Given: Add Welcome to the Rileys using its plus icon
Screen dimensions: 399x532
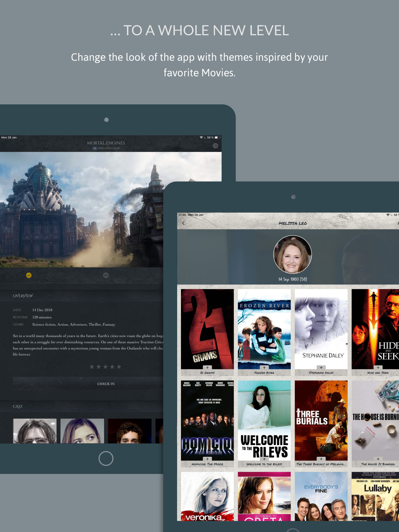Looking at the screenshot, I should pos(264,459).
